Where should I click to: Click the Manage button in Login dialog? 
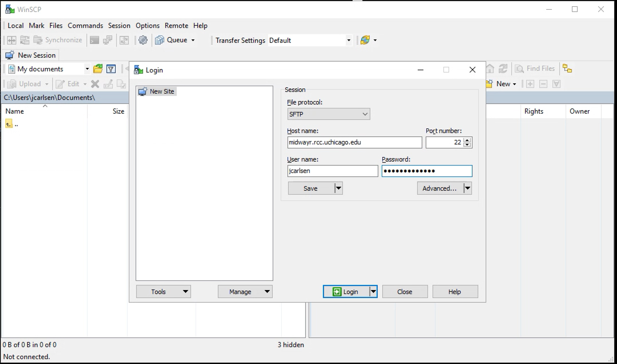[245, 291]
